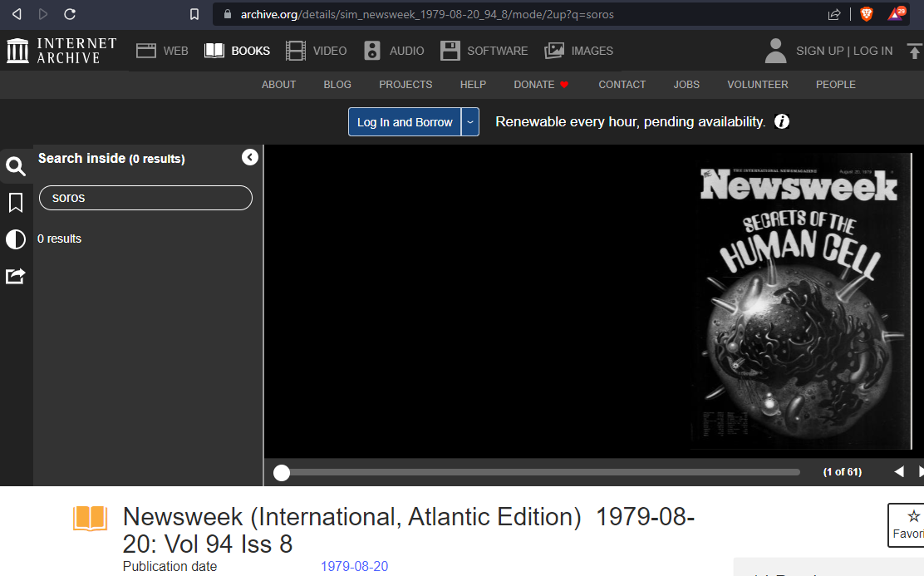
Task: Open the Brave Shields lion icon
Action: coord(866,13)
